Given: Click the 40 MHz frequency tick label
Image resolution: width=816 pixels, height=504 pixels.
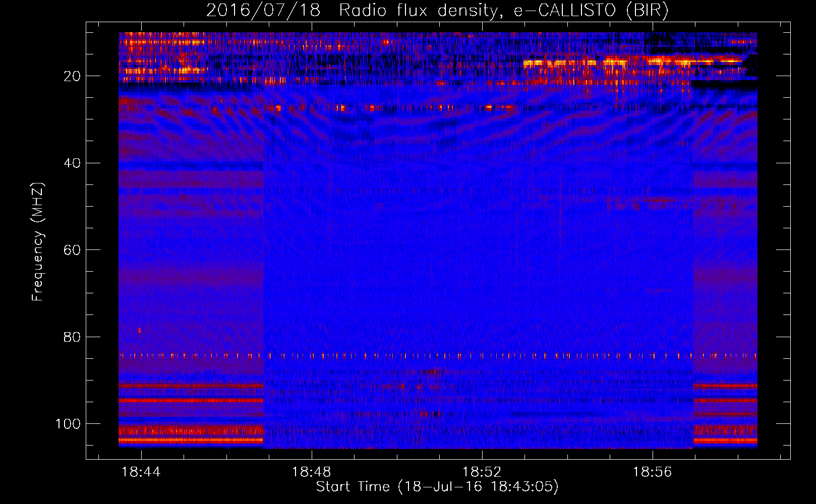Looking at the screenshot, I should 72,163.
